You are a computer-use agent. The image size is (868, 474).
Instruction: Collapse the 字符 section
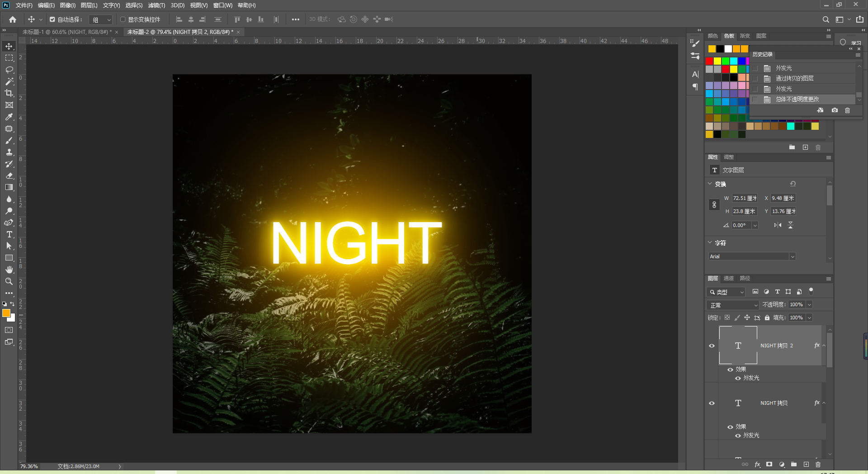[x=710, y=242]
